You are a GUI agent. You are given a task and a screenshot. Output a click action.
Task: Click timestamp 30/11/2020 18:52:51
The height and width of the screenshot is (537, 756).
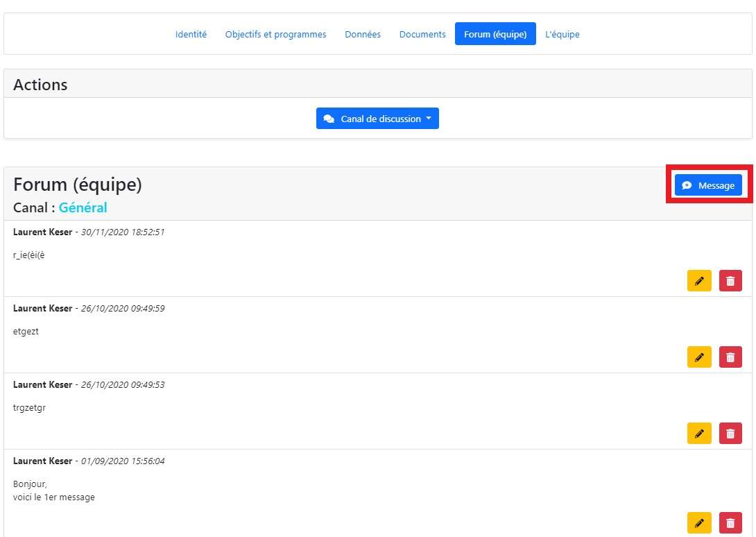pos(123,232)
